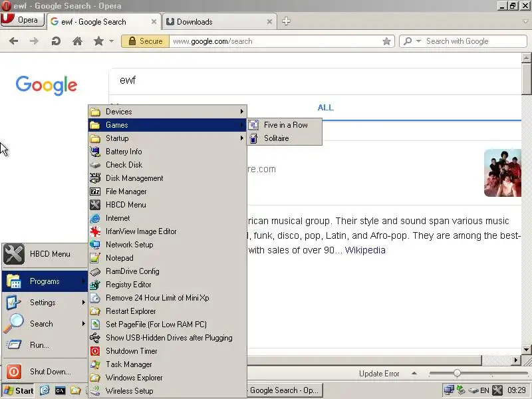Click the Google search box containing ewf
The width and height of the screenshot is (532, 399).
pyautogui.click(x=315, y=80)
